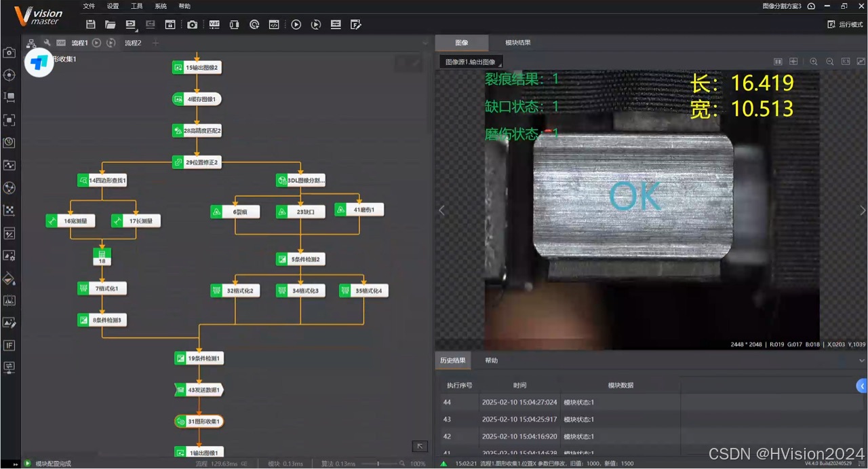
Task: Open the recognition tools bracket icon in the sidebar
Action: pos(9,120)
